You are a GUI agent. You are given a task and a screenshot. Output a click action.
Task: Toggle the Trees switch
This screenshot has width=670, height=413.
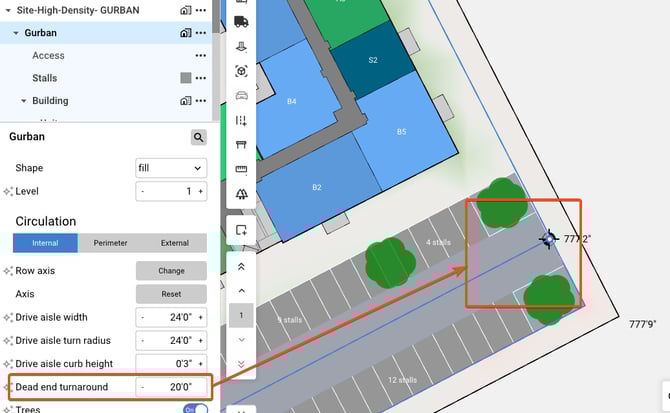click(x=195, y=409)
